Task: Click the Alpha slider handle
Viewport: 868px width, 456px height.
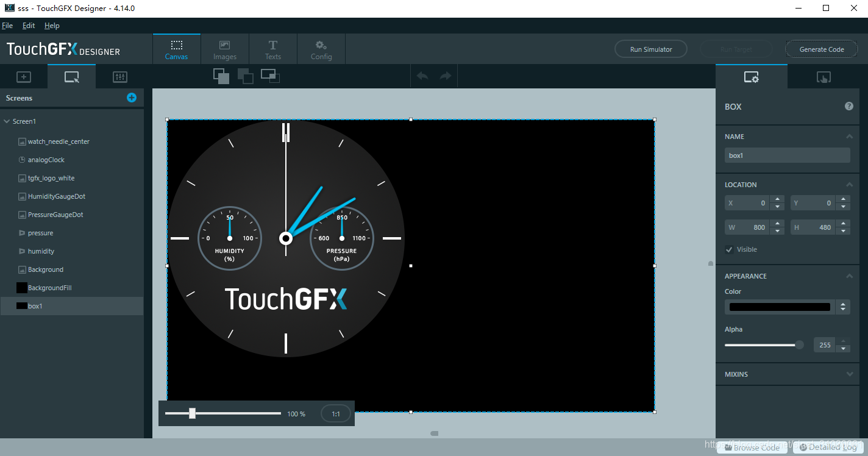Action: point(799,345)
